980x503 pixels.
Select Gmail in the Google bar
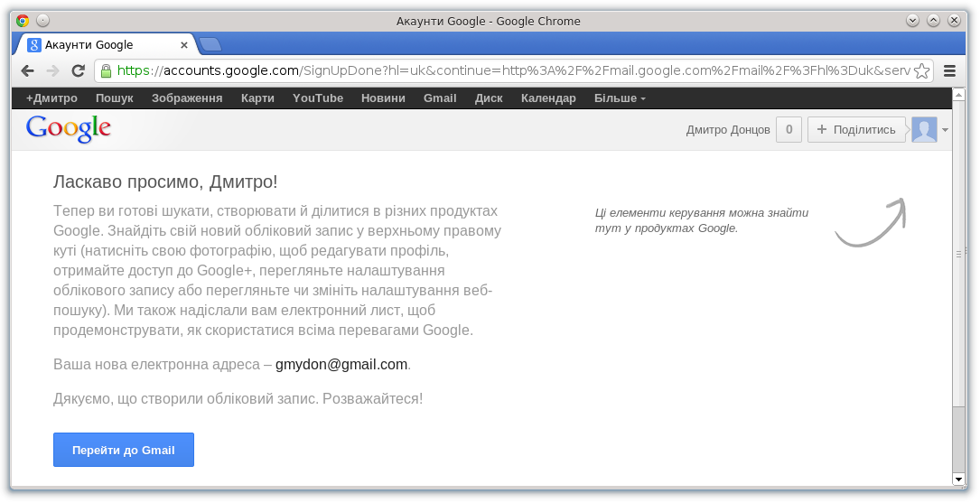tap(440, 98)
